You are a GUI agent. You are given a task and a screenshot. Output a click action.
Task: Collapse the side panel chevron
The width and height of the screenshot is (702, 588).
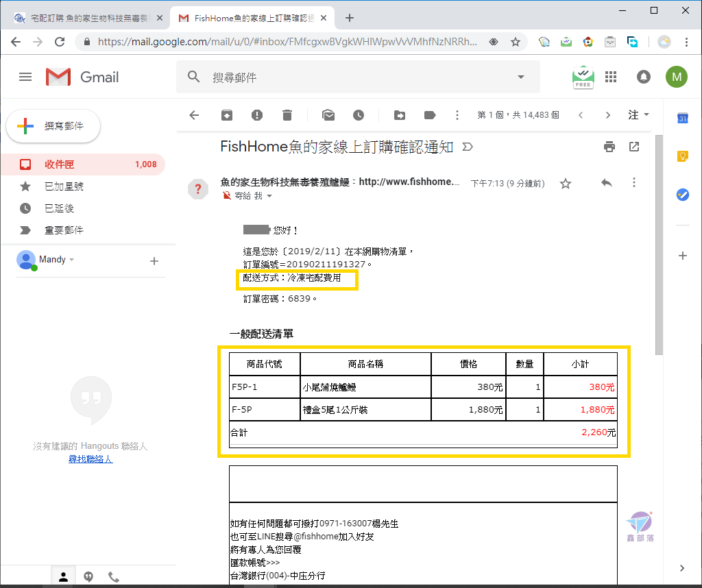682,568
